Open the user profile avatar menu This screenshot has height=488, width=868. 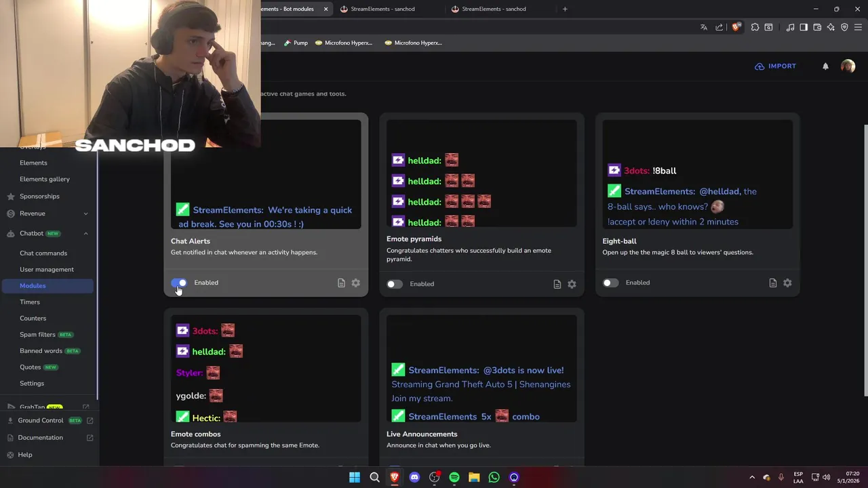pyautogui.click(x=848, y=66)
